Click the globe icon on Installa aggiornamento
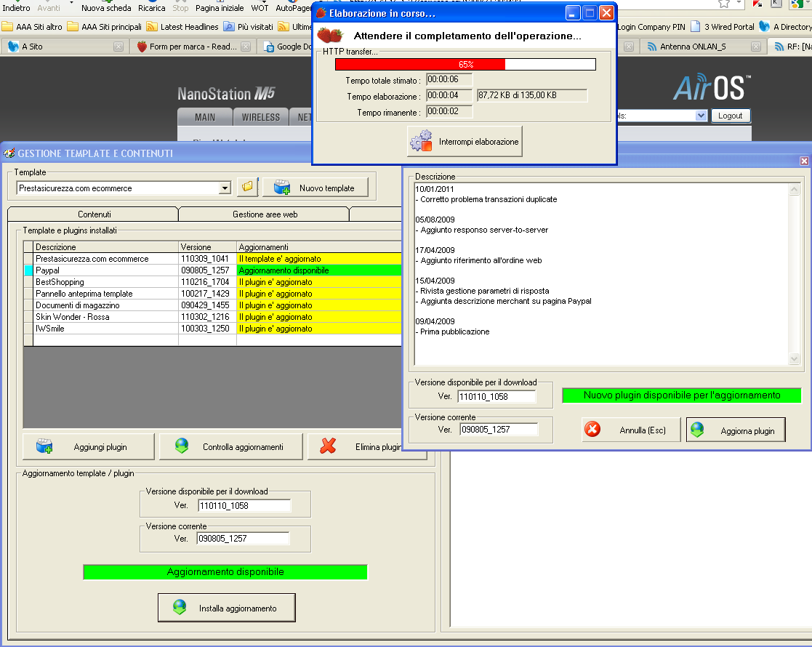The height and width of the screenshot is (647, 812). [180, 607]
